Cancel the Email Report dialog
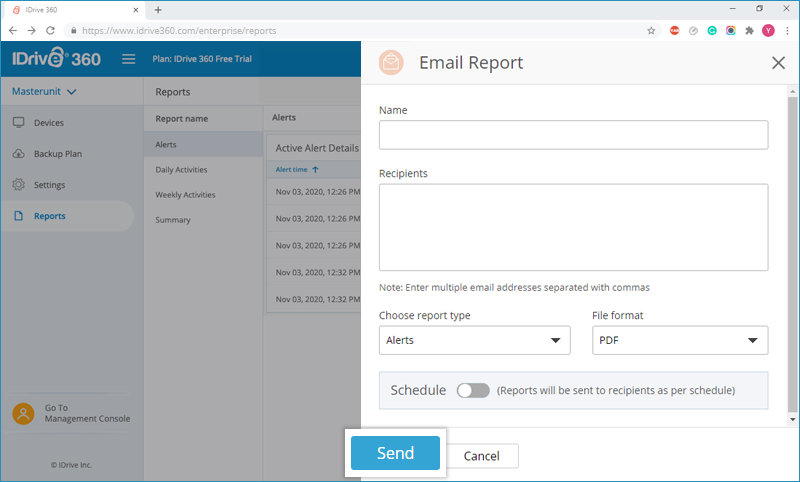 click(x=481, y=455)
